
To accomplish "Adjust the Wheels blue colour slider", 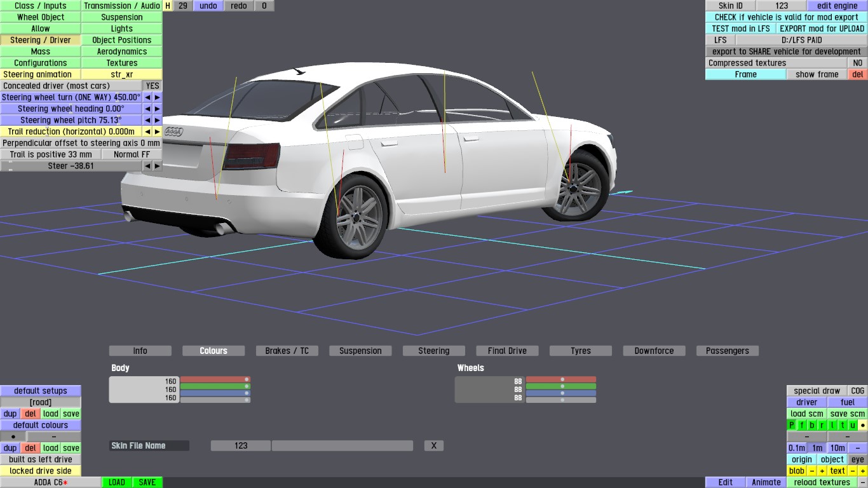I will 561,393.
